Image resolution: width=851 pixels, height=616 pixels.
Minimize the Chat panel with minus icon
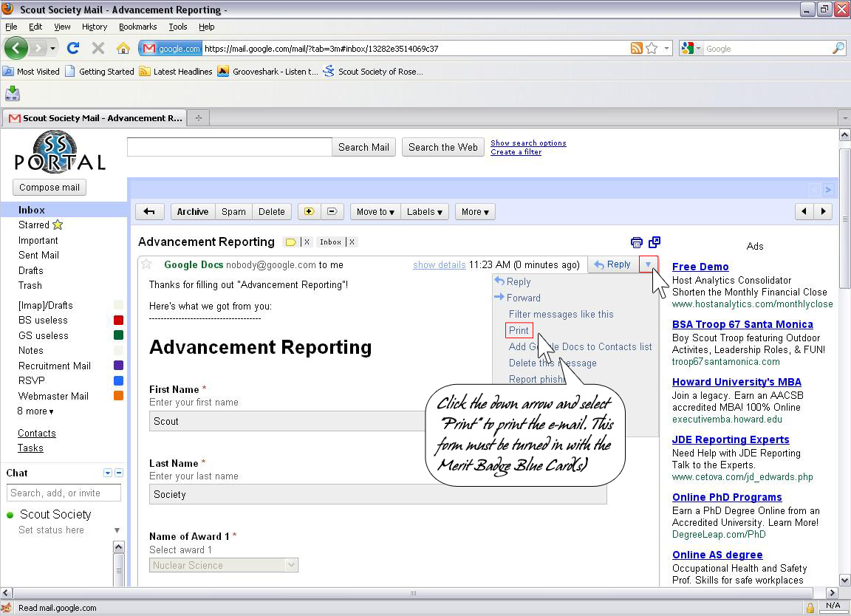pos(119,473)
